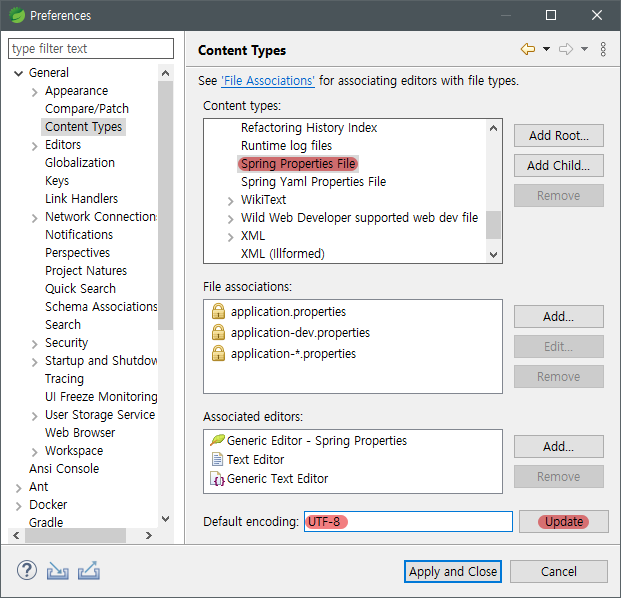Click down arrow of tree vertical scrollbar
This screenshot has height=598, width=621.
pyautogui.click(x=166, y=519)
